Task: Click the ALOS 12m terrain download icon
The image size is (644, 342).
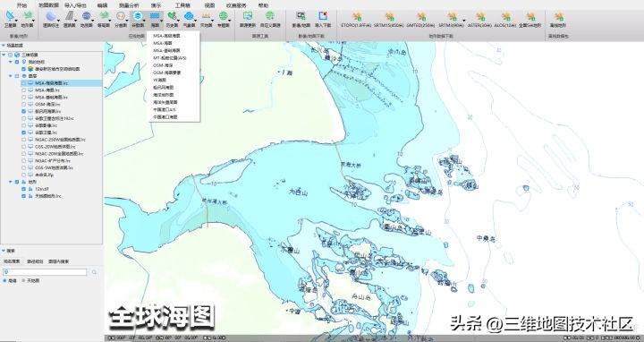Action: pyautogui.click(x=505, y=16)
